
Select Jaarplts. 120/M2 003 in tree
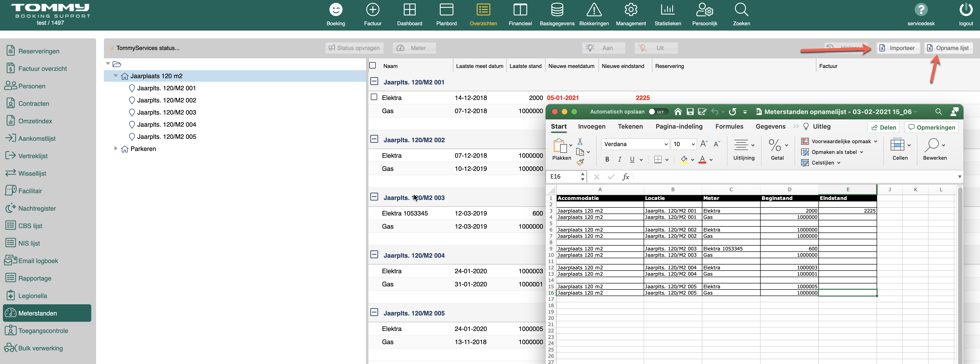pos(166,112)
